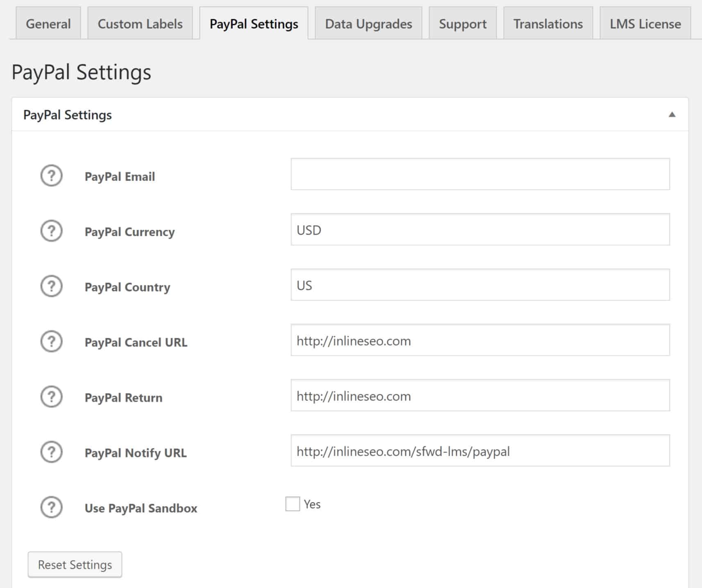Click the PayPal Email label
702x588 pixels.
click(120, 176)
